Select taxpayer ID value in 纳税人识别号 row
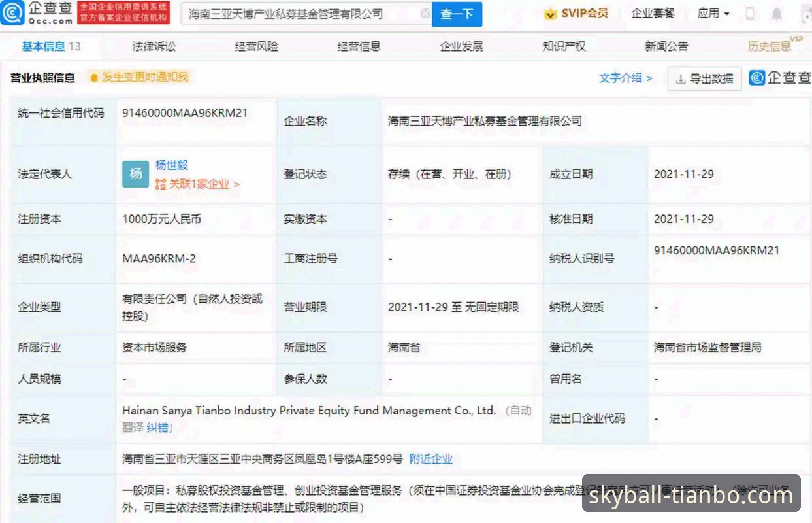812x523 pixels. (717, 250)
